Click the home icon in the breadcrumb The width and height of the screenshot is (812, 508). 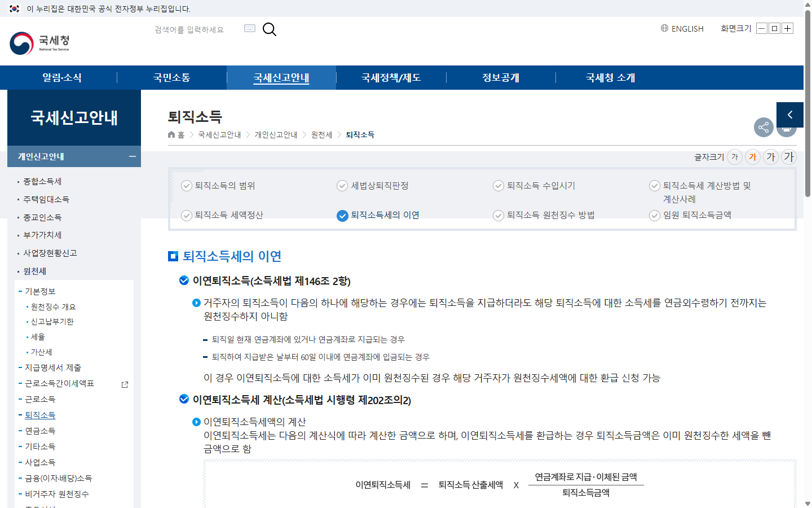[171, 134]
